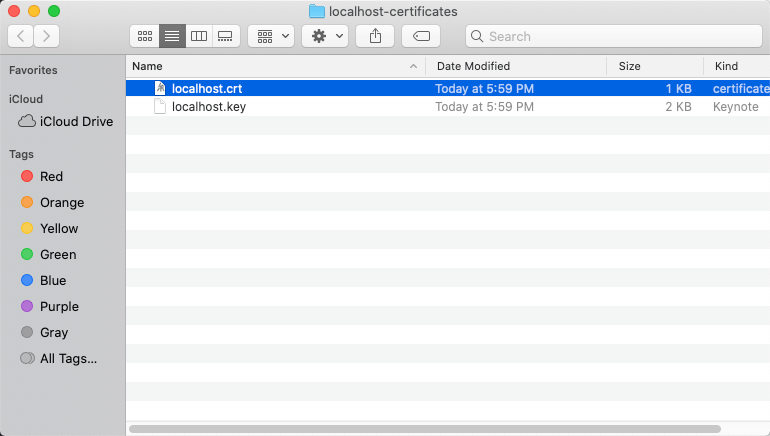This screenshot has height=436, width=770.
Task: Click the iCloud Drive cloud icon
Action: [27, 121]
